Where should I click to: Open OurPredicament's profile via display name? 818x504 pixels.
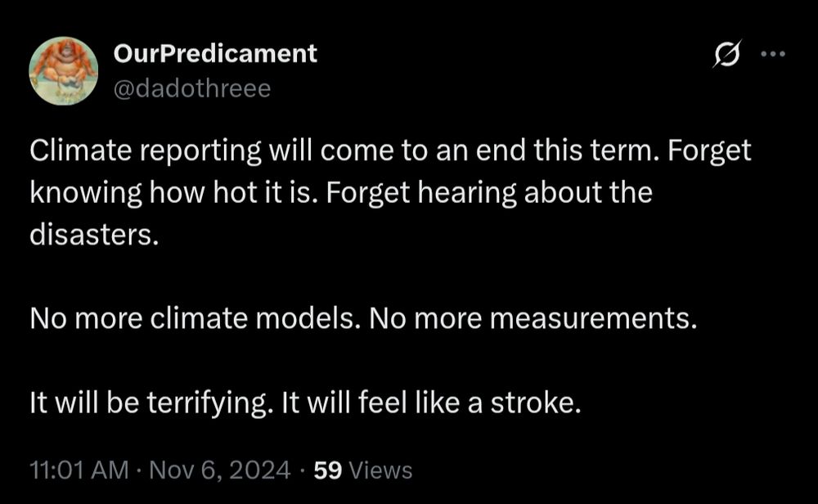coord(215,53)
